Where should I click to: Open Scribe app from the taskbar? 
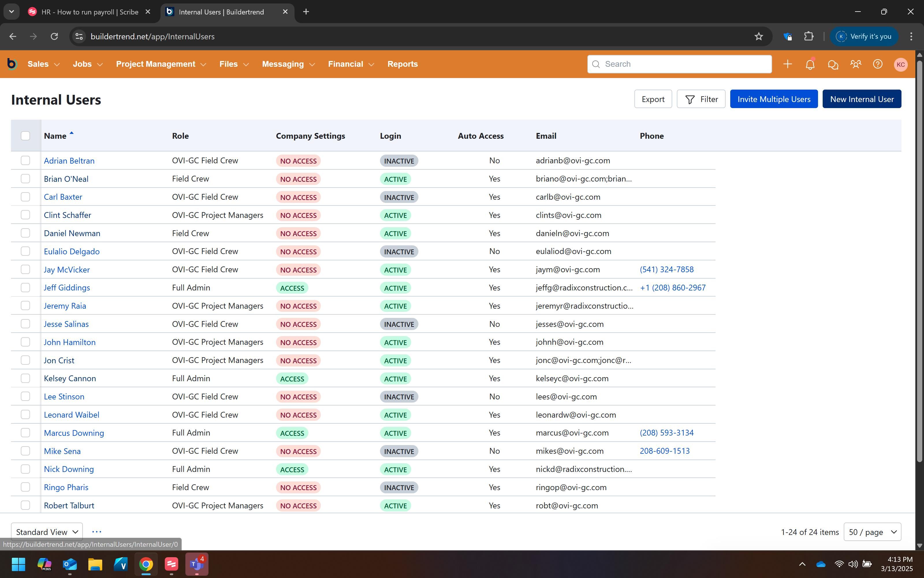172,564
